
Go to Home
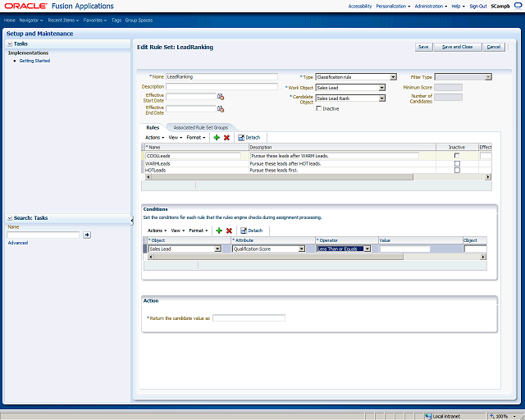click(x=10, y=20)
